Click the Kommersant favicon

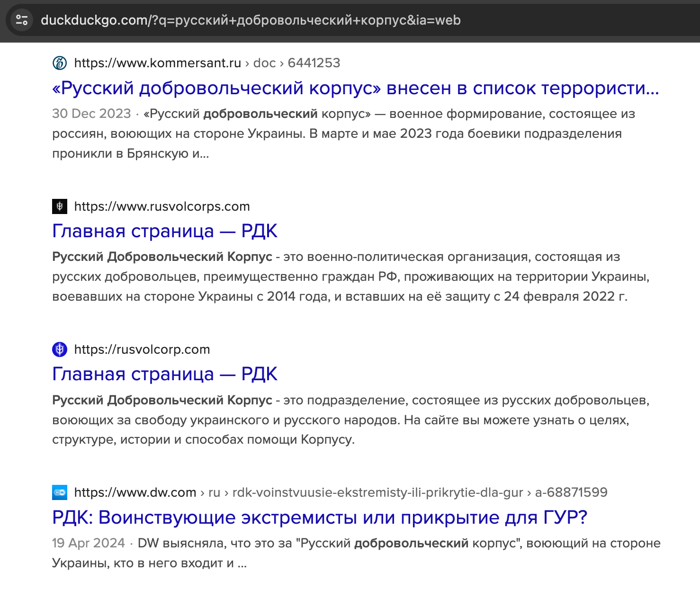coord(60,63)
